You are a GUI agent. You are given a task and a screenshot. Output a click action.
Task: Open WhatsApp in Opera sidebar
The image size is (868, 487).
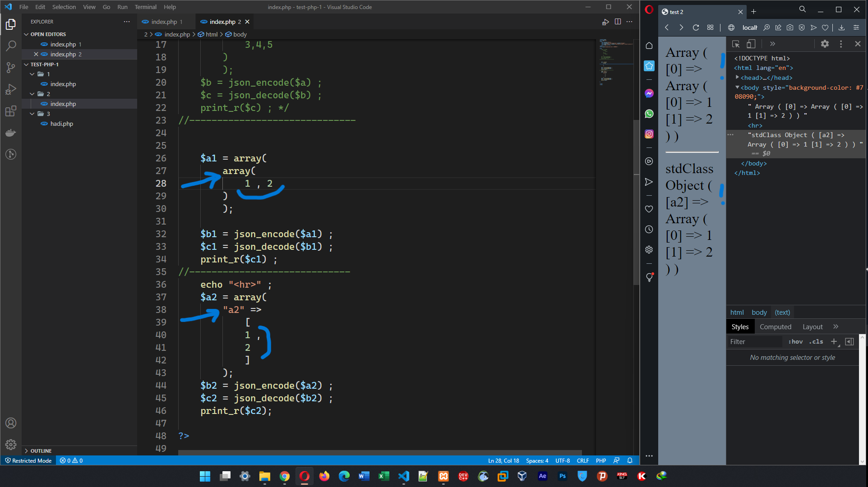point(649,114)
